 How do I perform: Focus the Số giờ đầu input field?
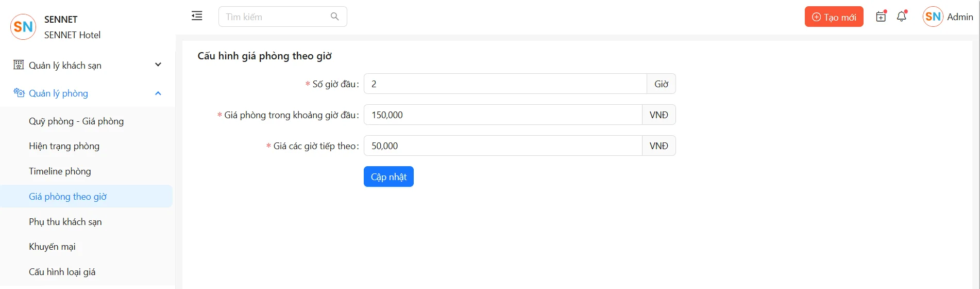coord(505,84)
